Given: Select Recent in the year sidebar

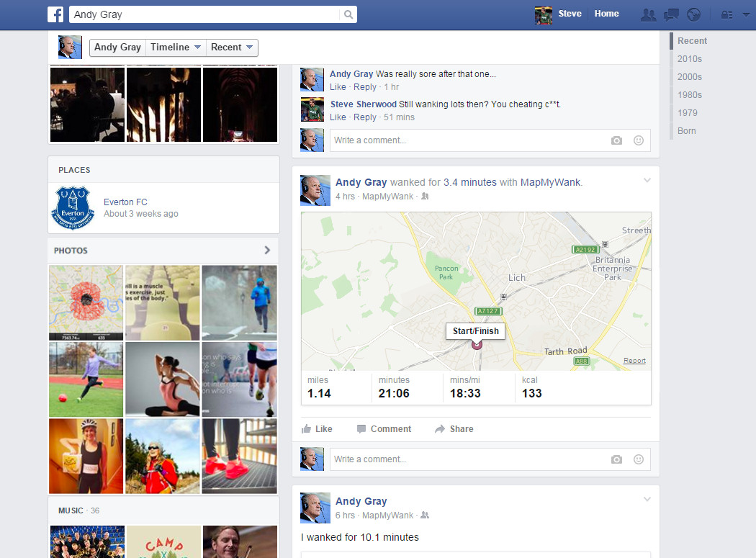Looking at the screenshot, I should 692,41.
